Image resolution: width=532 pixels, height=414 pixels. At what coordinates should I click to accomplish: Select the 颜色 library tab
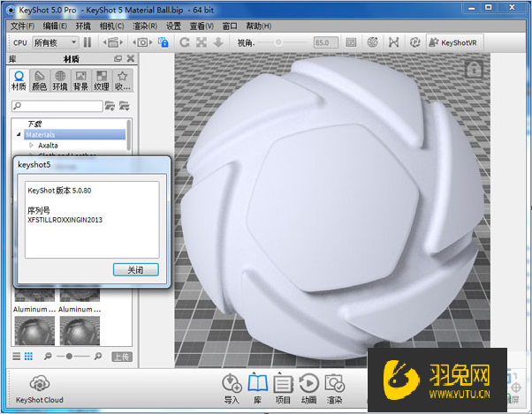pyautogui.click(x=40, y=80)
